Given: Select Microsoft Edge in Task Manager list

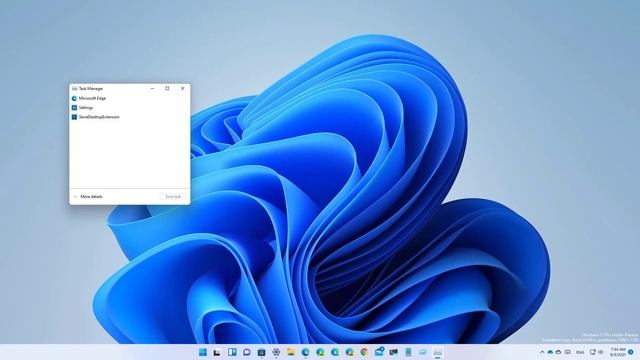Looking at the screenshot, I should click(x=129, y=98).
